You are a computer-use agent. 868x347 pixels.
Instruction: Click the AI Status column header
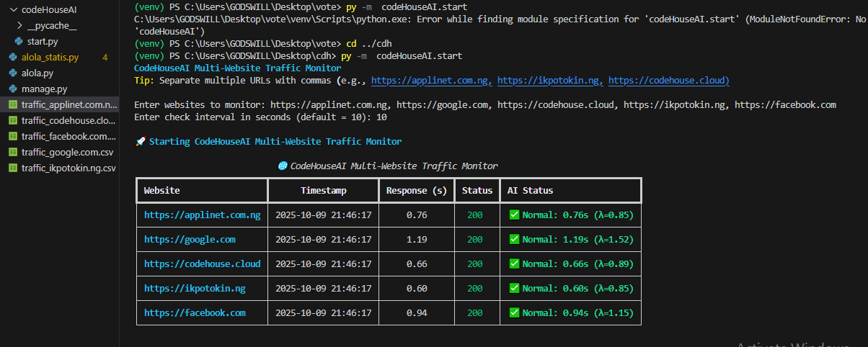coord(530,191)
